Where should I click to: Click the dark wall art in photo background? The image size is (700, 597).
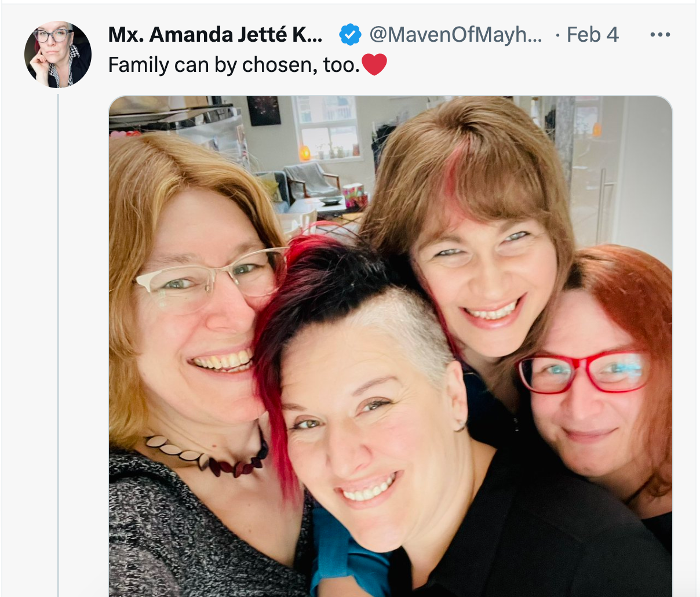pos(264,111)
